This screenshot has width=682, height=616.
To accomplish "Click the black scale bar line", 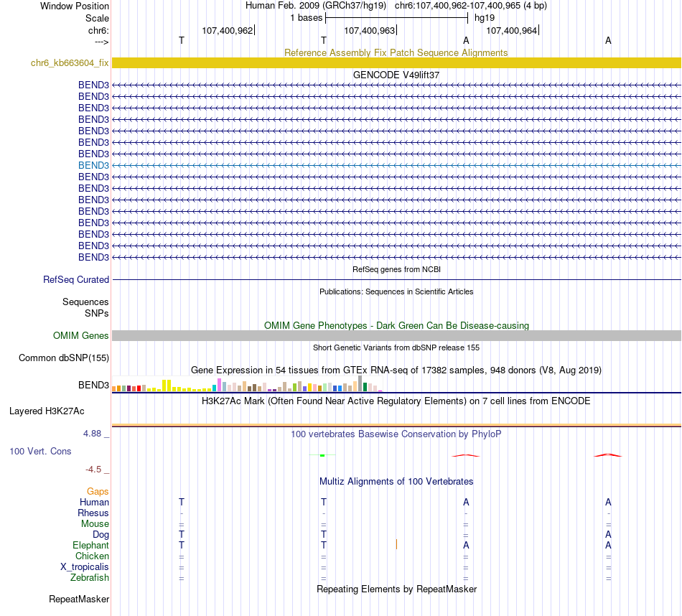I will (397, 18).
